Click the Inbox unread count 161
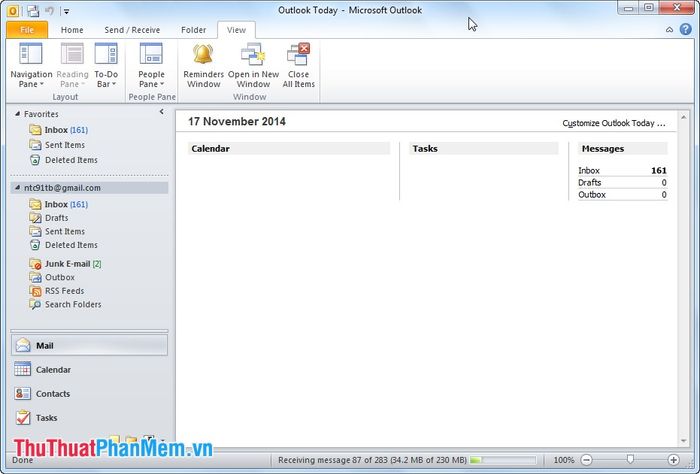Image resolution: width=700 pixels, height=474 pixels. [658, 170]
